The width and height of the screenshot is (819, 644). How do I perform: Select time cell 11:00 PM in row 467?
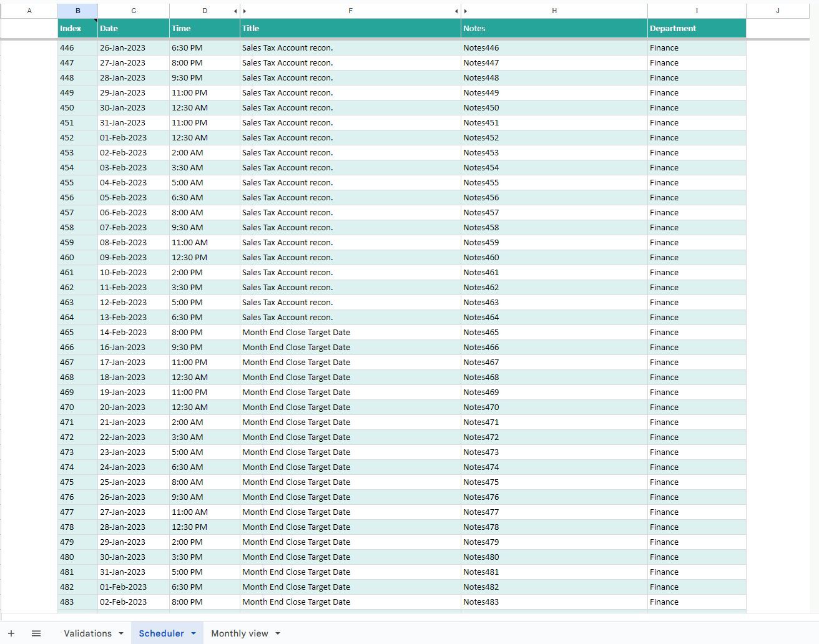click(205, 363)
